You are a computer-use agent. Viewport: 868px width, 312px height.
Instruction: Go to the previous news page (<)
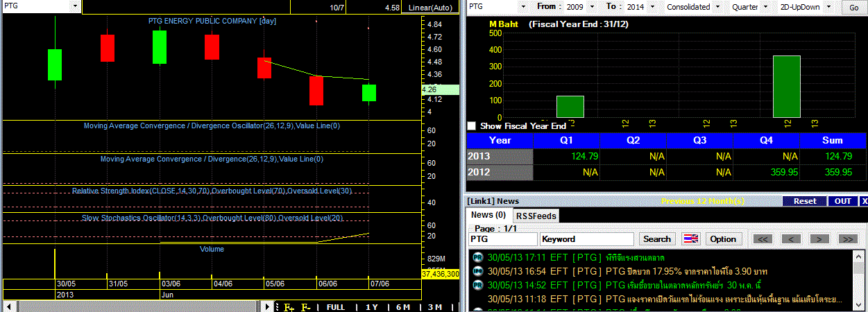point(791,239)
